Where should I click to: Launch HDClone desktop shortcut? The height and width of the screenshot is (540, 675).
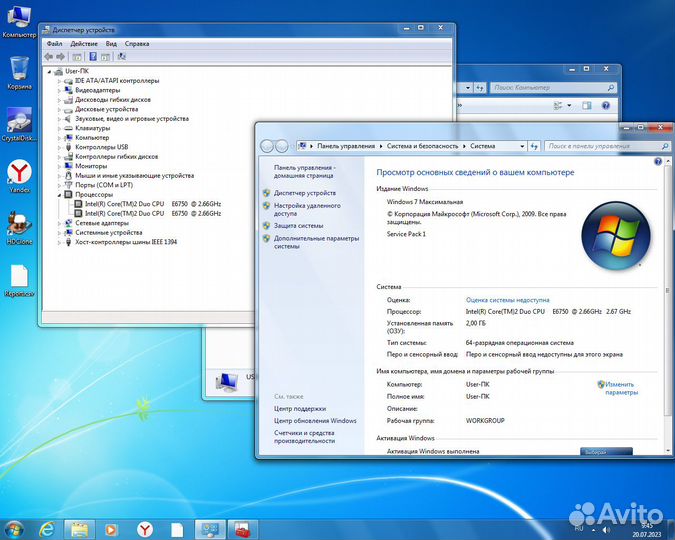pos(19,228)
